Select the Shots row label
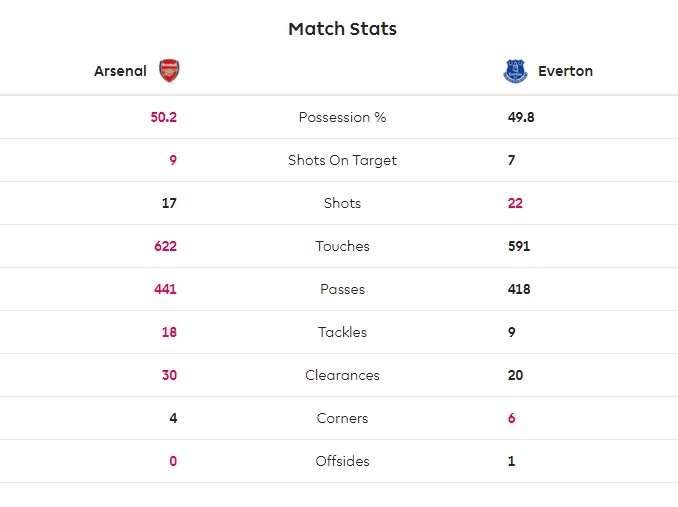The image size is (678, 507). (342, 203)
